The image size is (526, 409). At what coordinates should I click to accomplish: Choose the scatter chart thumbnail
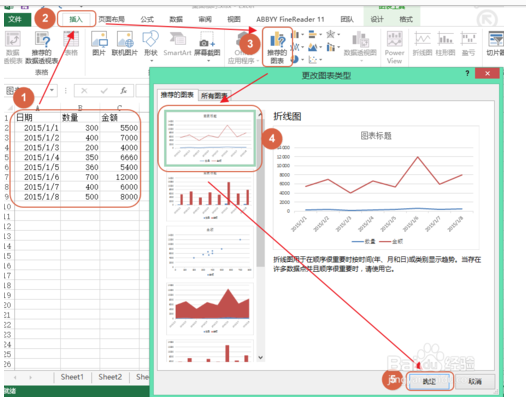point(210,252)
